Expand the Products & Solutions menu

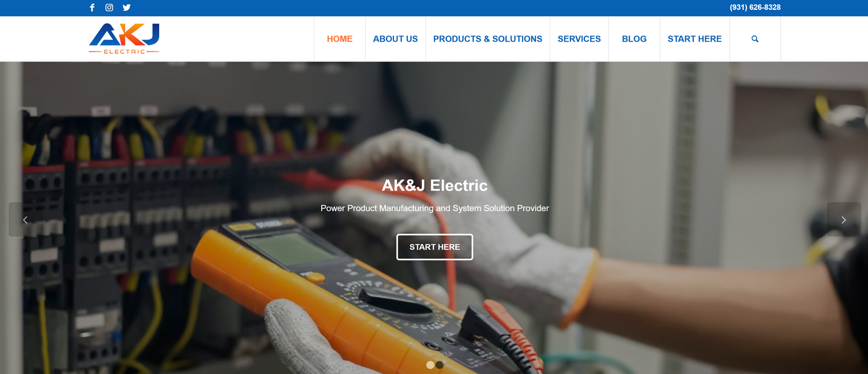click(488, 39)
